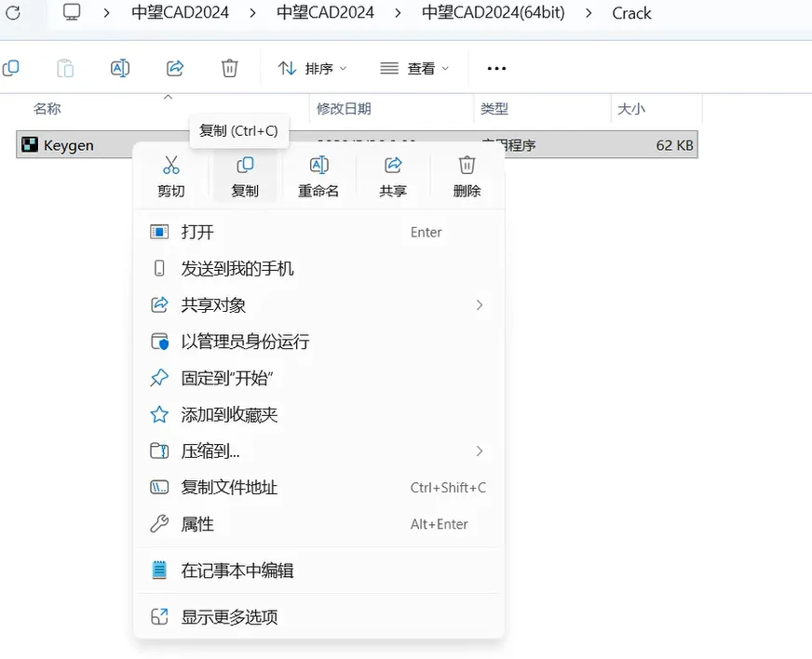This screenshot has height=659, width=812.
Task: Click the toolbar share icon
Action: click(x=175, y=68)
